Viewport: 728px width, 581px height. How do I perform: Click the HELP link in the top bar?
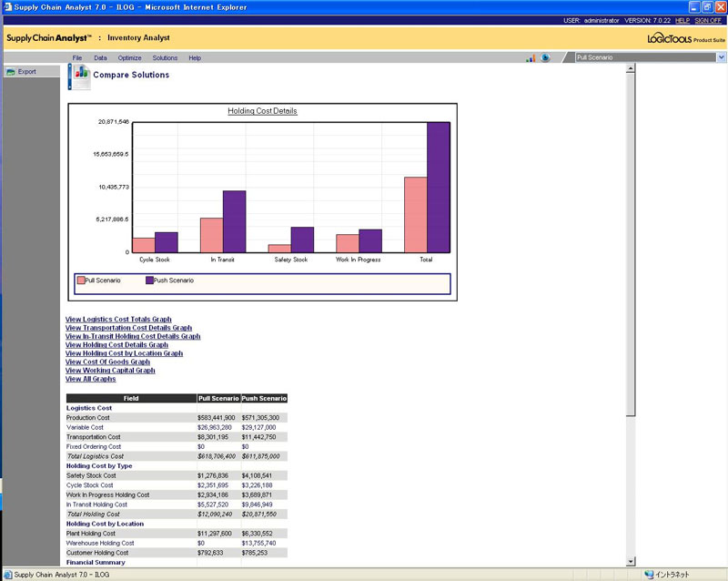(x=682, y=20)
